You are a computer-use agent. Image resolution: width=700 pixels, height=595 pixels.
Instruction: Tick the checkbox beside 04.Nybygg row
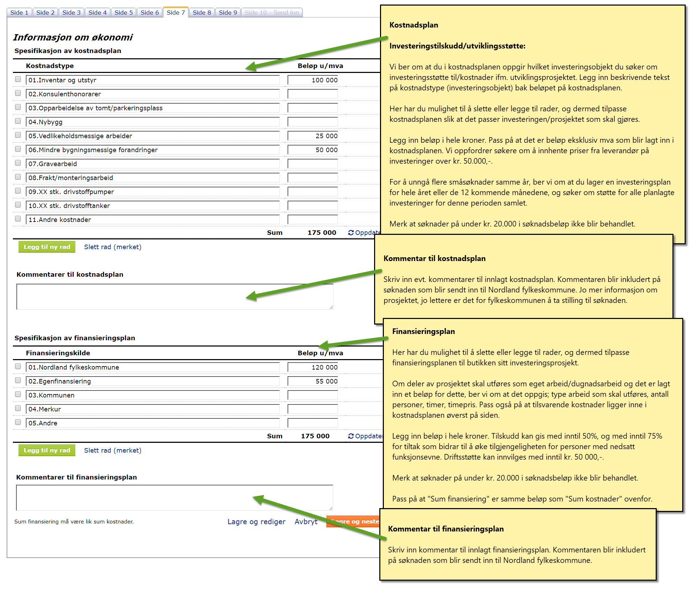click(18, 121)
